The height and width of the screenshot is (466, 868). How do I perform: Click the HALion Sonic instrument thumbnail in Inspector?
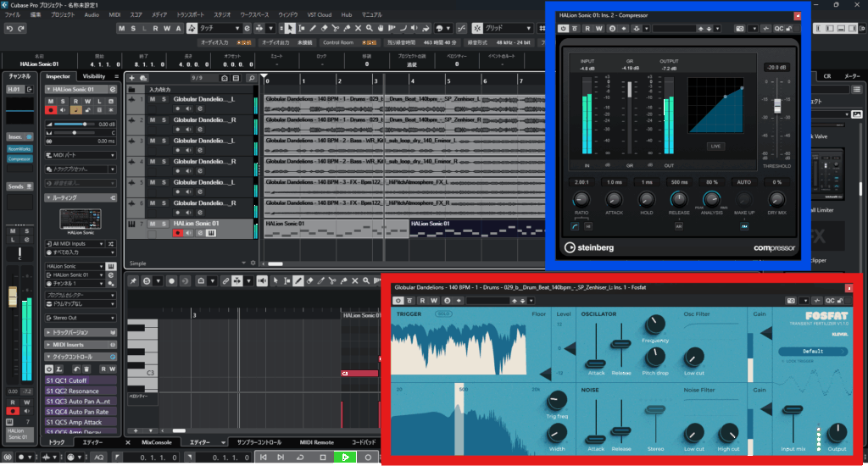point(81,219)
